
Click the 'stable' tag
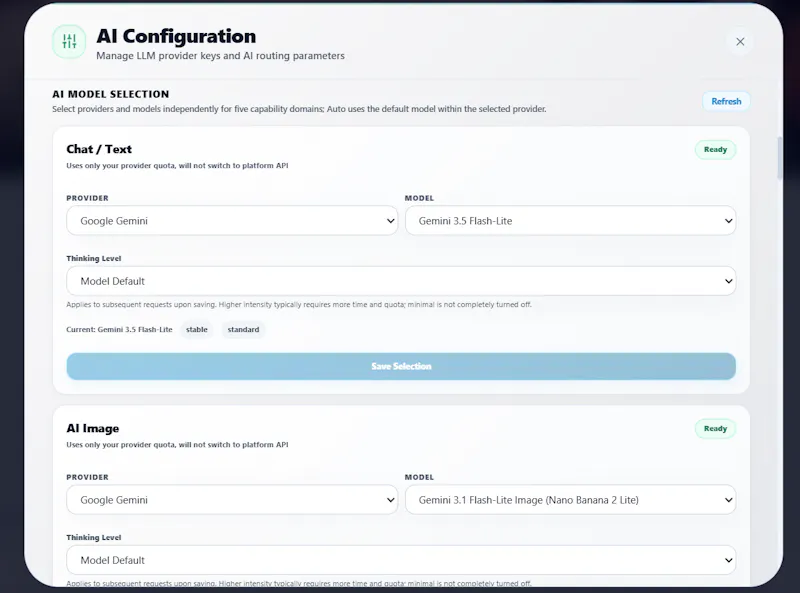(197, 329)
